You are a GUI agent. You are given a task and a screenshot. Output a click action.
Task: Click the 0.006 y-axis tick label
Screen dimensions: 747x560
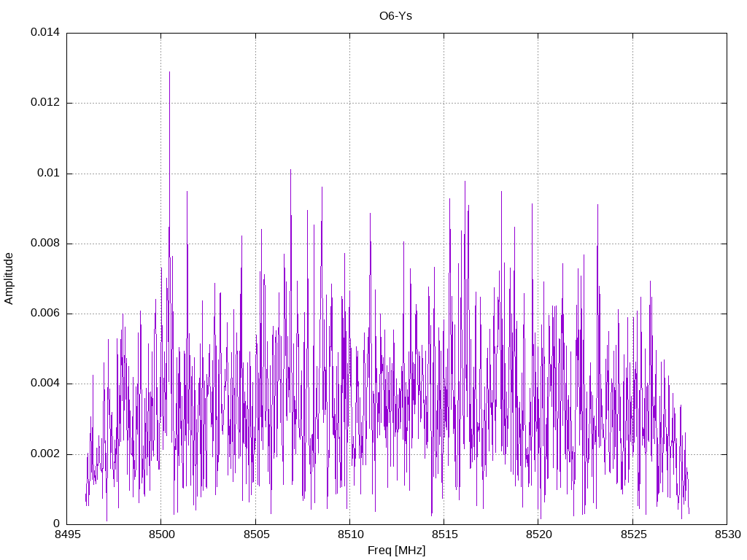point(45,314)
